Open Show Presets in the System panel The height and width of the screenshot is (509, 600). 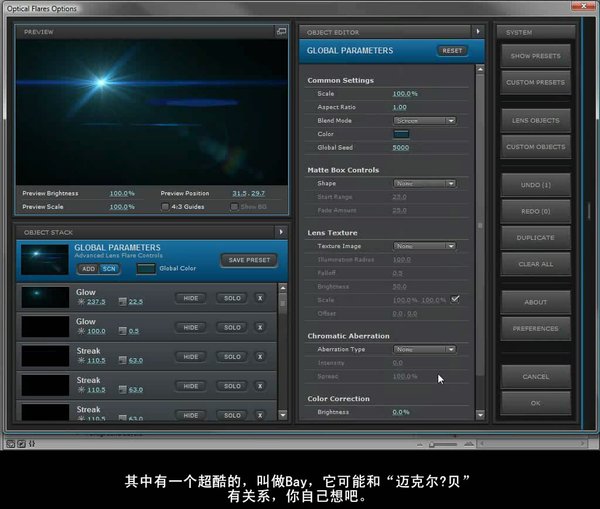click(535, 56)
